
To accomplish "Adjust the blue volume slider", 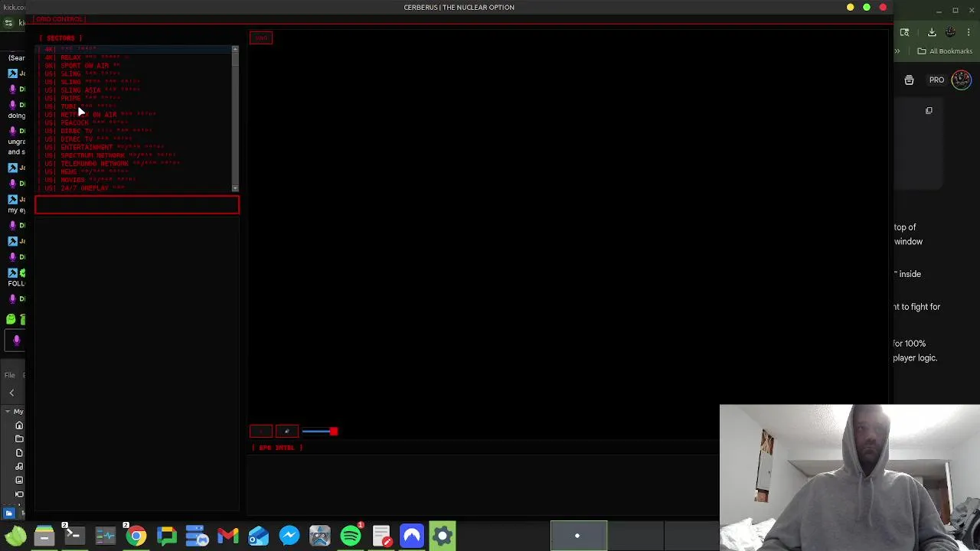I will click(x=320, y=432).
